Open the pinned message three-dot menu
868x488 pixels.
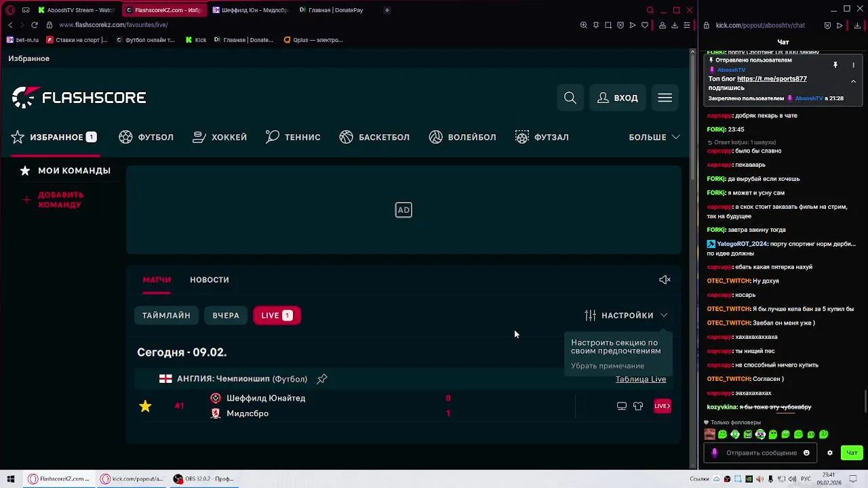[853, 65]
